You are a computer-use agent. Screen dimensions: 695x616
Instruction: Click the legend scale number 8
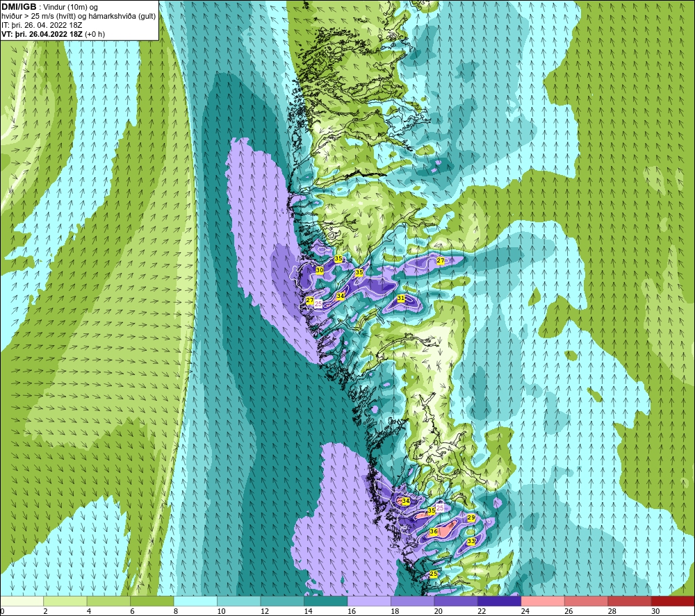coord(176,611)
